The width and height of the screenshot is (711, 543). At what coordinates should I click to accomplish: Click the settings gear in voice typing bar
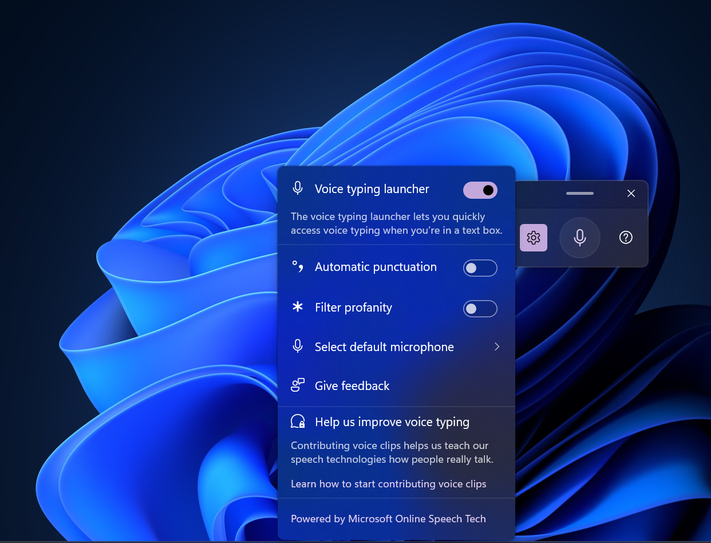point(533,238)
